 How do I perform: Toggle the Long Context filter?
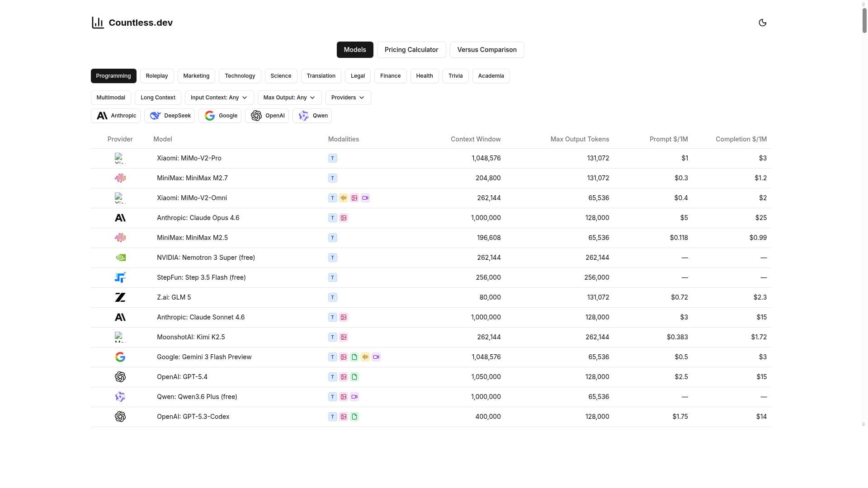(x=158, y=98)
